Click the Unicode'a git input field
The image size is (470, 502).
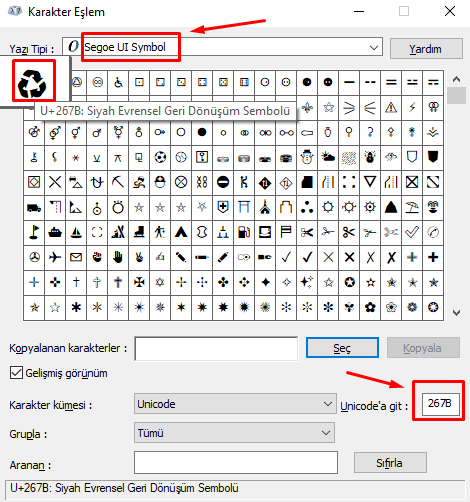(x=441, y=404)
